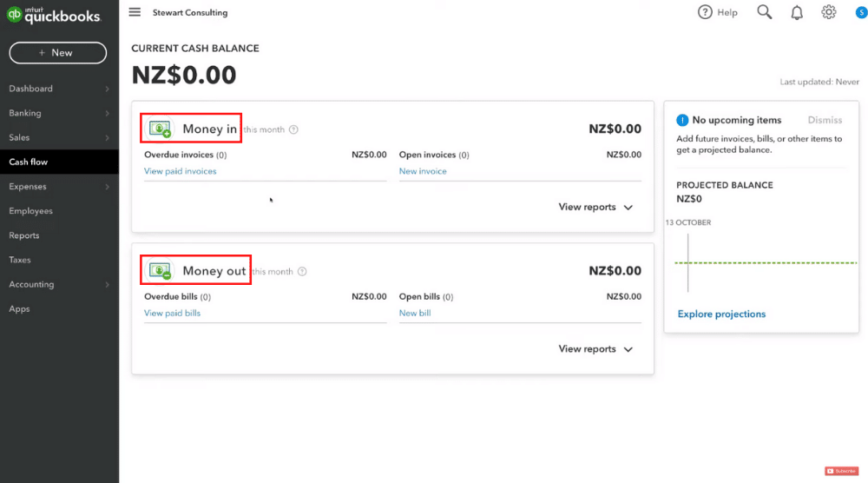Open the notifications bell icon
The image size is (868, 483).
[797, 12]
